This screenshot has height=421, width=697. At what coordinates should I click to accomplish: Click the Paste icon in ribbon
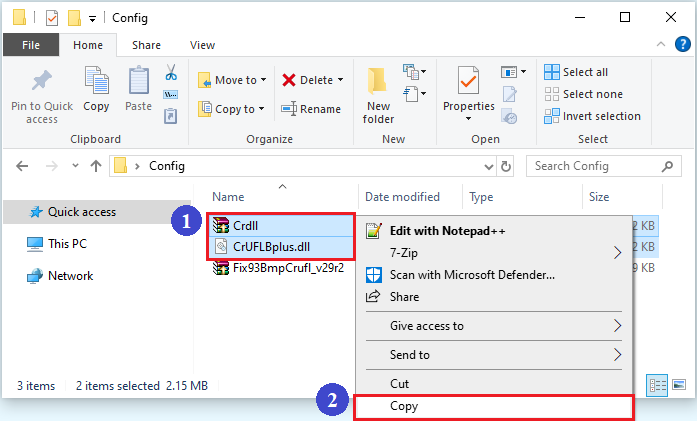tap(139, 82)
